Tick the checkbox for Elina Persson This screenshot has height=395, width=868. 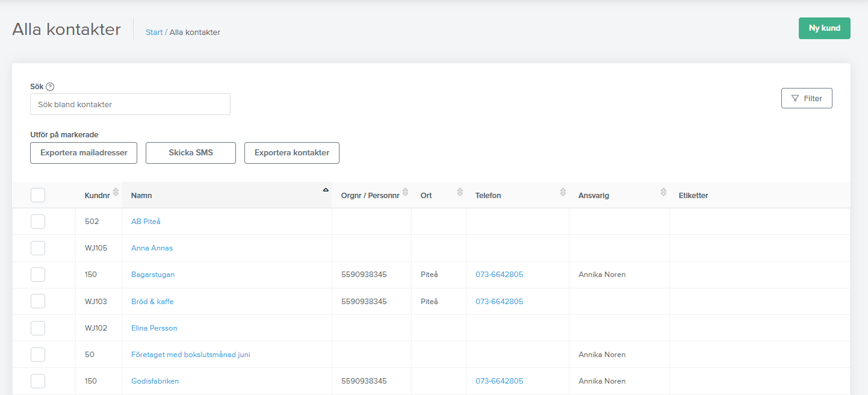pyautogui.click(x=38, y=328)
